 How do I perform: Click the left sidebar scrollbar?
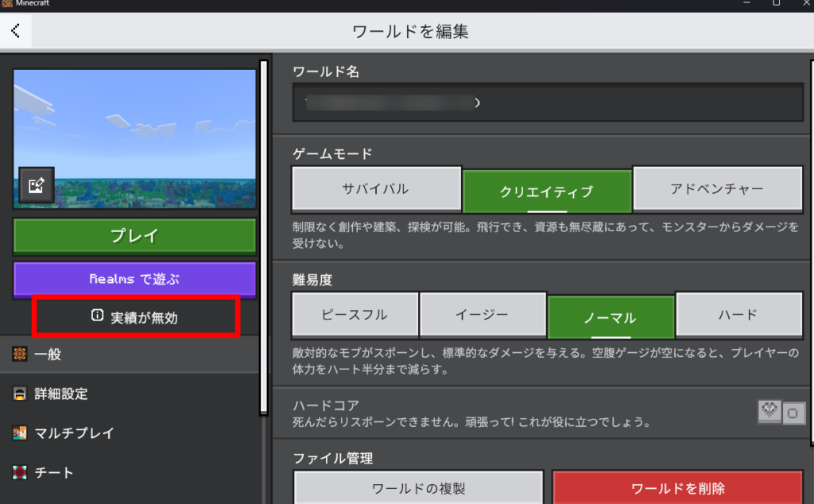point(263,238)
